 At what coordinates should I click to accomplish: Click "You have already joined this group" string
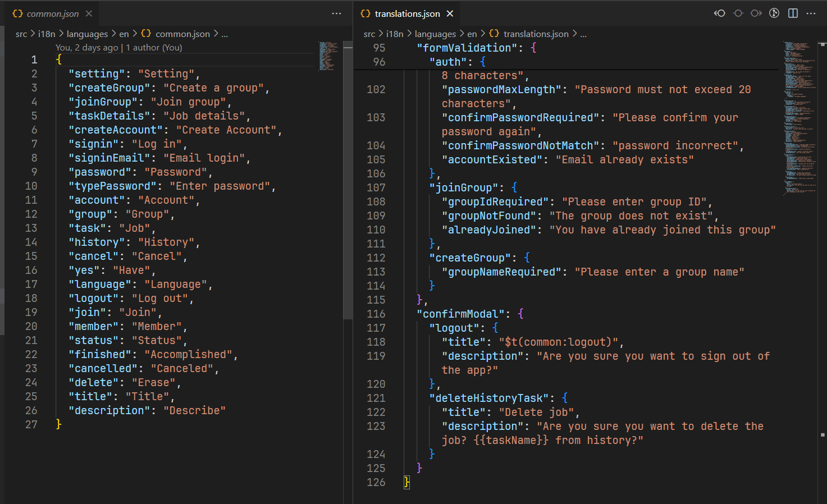pyautogui.click(x=662, y=230)
